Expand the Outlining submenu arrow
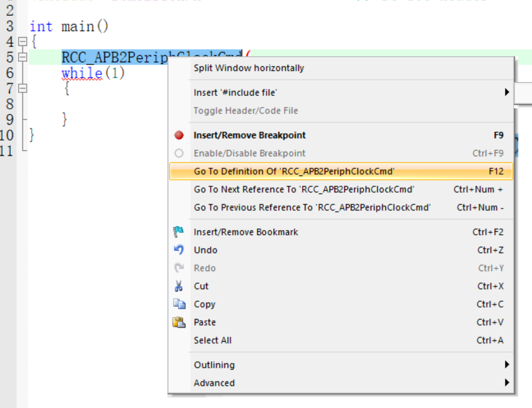The image size is (532, 408). pos(507,365)
